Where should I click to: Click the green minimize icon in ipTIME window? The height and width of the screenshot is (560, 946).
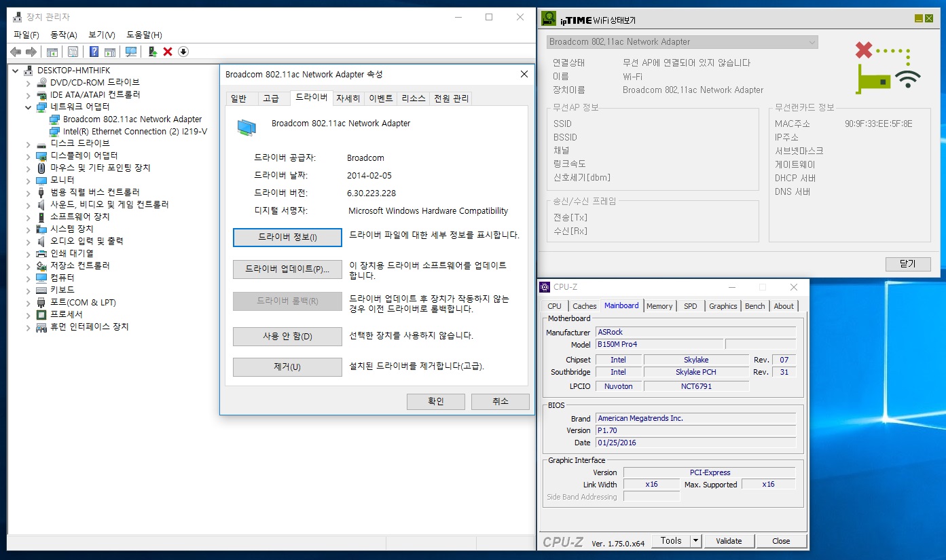pyautogui.click(x=918, y=19)
